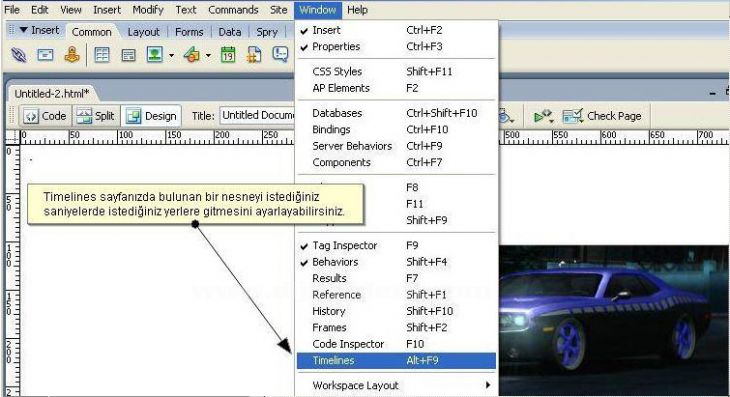Open the Help menu

pyautogui.click(x=357, y=10)
